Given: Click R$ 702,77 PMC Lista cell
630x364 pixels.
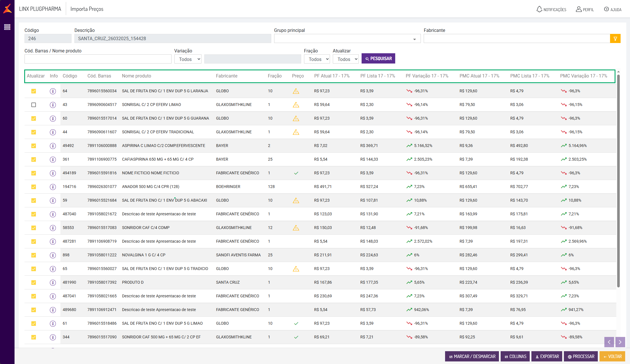Looking at the screenshot, I should click(x=519, y=187).
